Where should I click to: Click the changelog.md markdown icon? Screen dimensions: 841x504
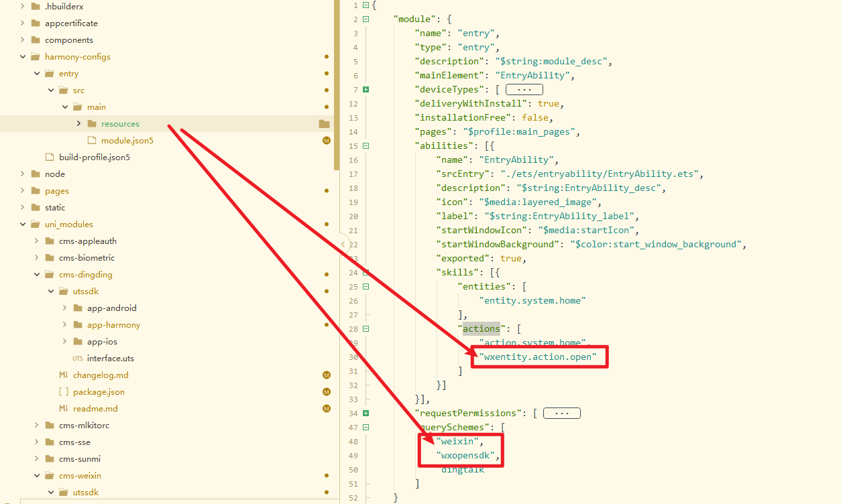pyautogui.click(x=64, y=375)
